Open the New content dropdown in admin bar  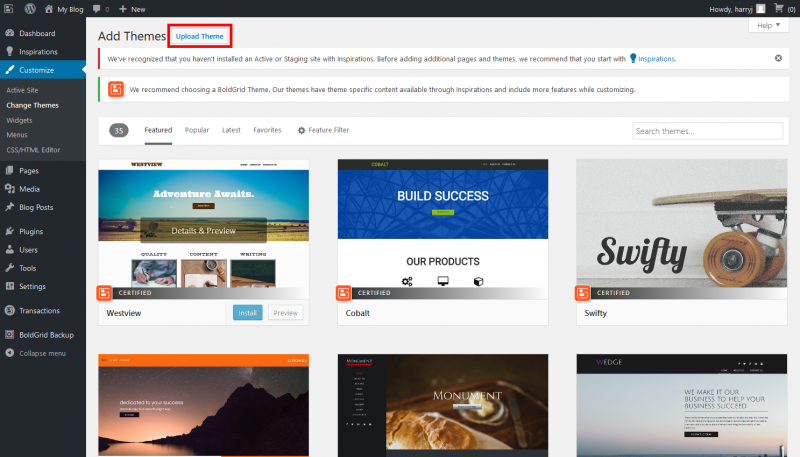pyautogui.click(x=131, y=8)
